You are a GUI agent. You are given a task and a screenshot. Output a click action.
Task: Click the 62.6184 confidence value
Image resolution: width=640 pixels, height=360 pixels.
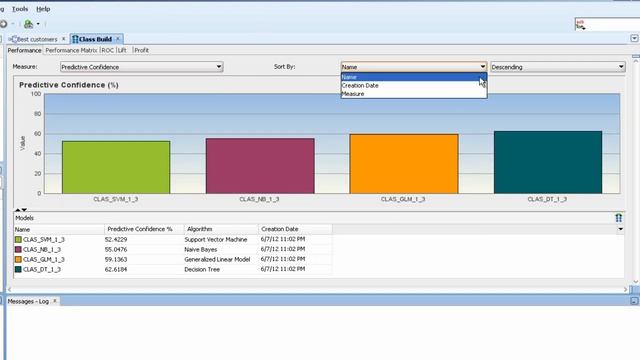pos(116,269)
